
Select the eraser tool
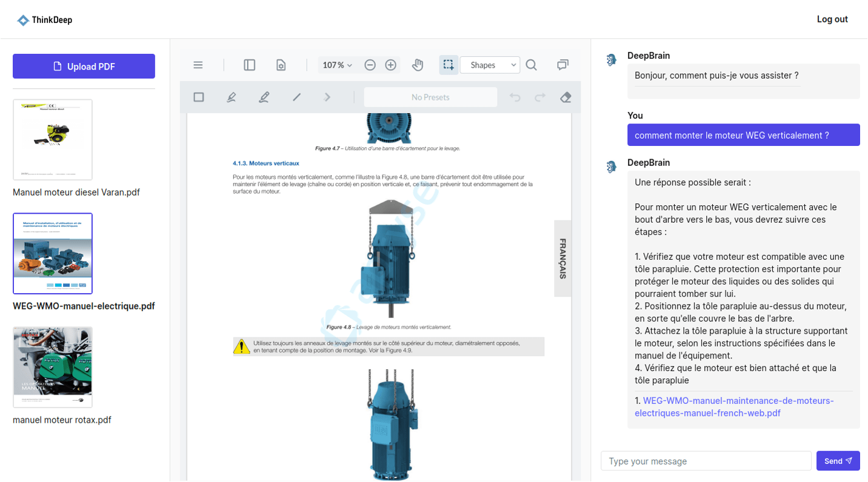point(566,97)
